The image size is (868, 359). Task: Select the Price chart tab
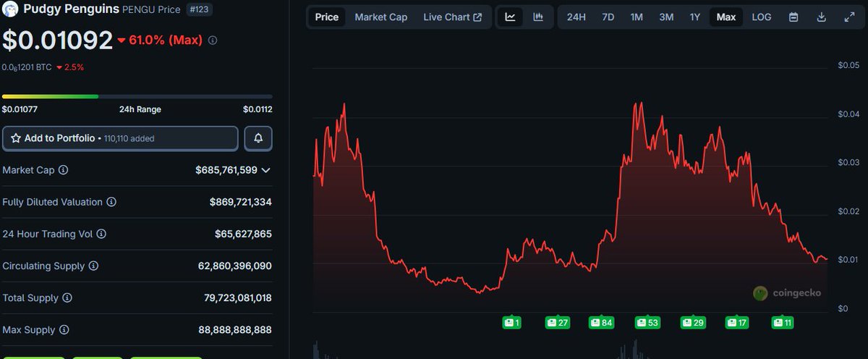click(x=327, y=17)
